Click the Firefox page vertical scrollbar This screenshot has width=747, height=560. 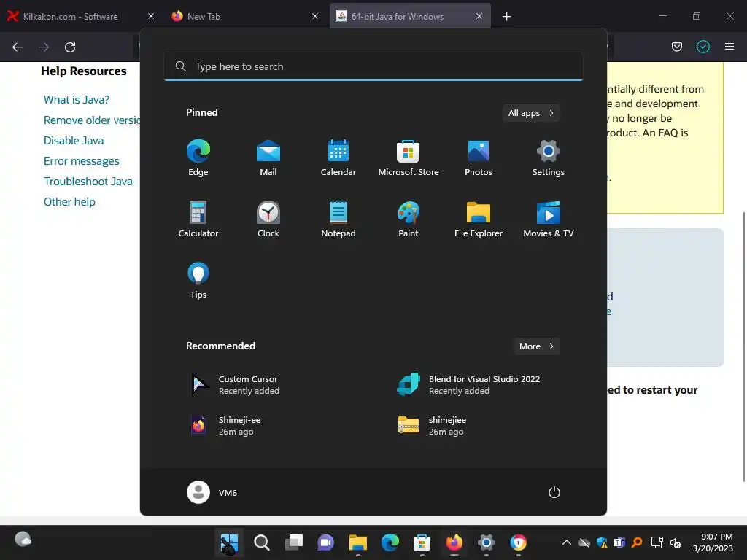[744, 346]
